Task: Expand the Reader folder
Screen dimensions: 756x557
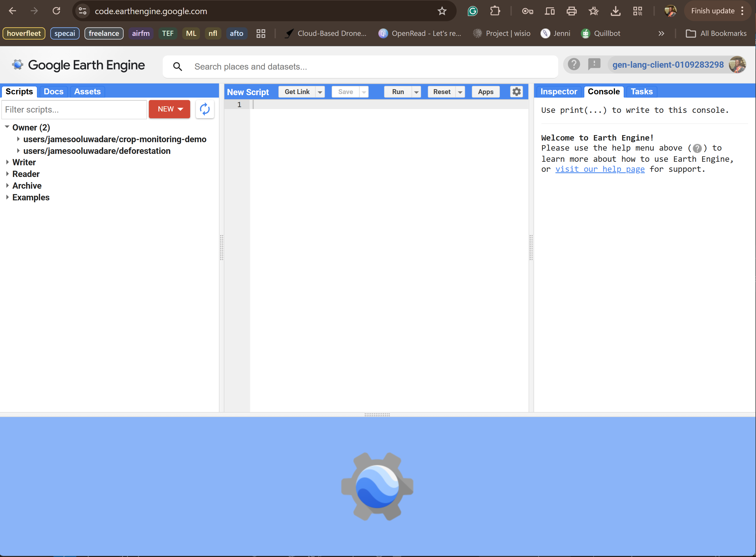Action: [7, 174]
